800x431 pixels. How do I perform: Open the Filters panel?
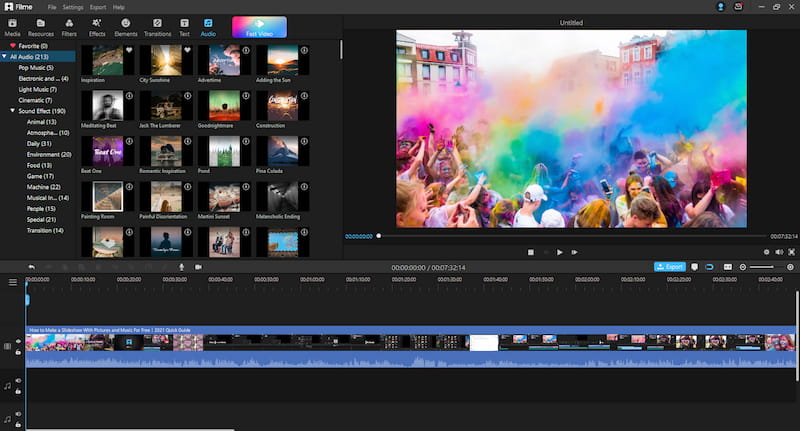(69, 26)
